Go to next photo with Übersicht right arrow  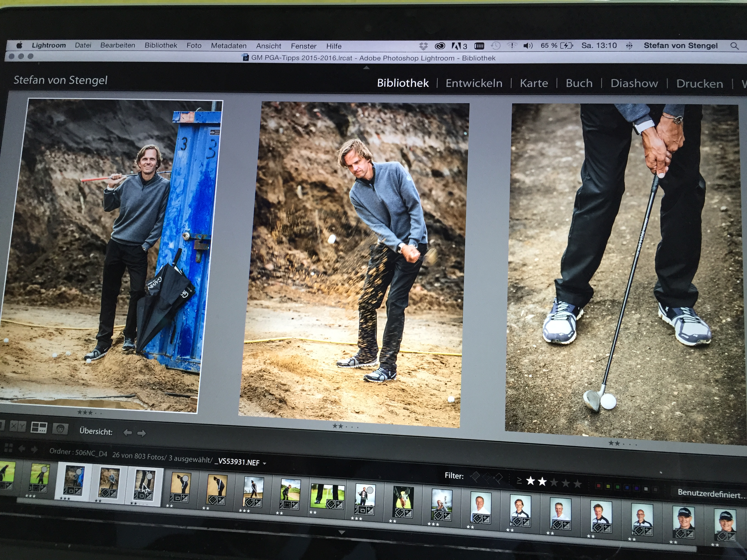[x=141, y=433]
